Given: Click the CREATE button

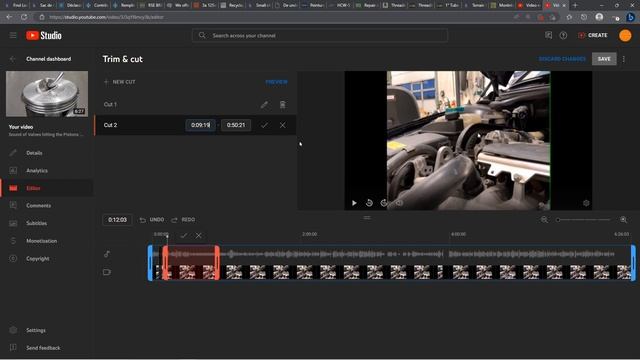Looking at the screenshot, I should pyautogui.click(x=593, y=36).
